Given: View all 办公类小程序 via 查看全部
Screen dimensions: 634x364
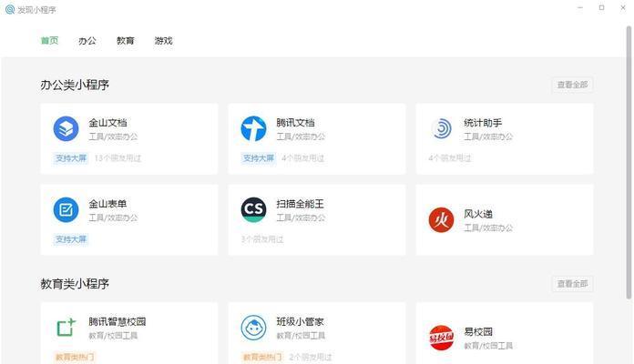Looking at the screenshot, I should [x=572, y=85].
